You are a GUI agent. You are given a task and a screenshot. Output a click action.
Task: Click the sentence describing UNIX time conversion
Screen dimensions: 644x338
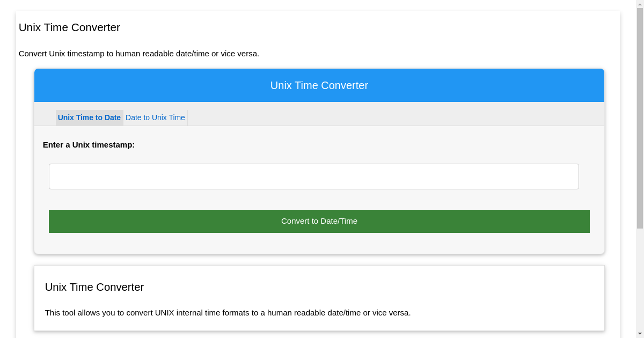click(x=228, y=313)
